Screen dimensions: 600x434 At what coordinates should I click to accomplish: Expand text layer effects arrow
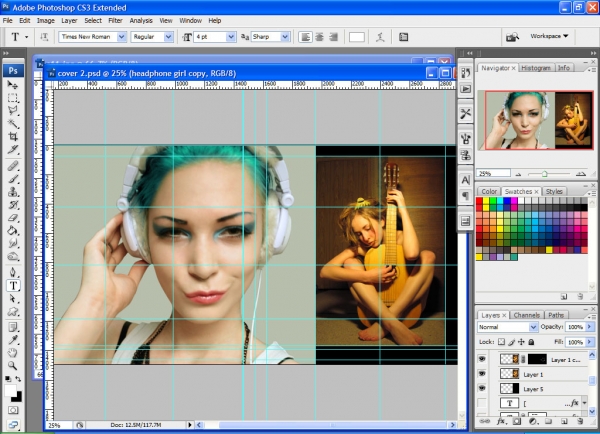pyautogui.click(x=584, y=403)
